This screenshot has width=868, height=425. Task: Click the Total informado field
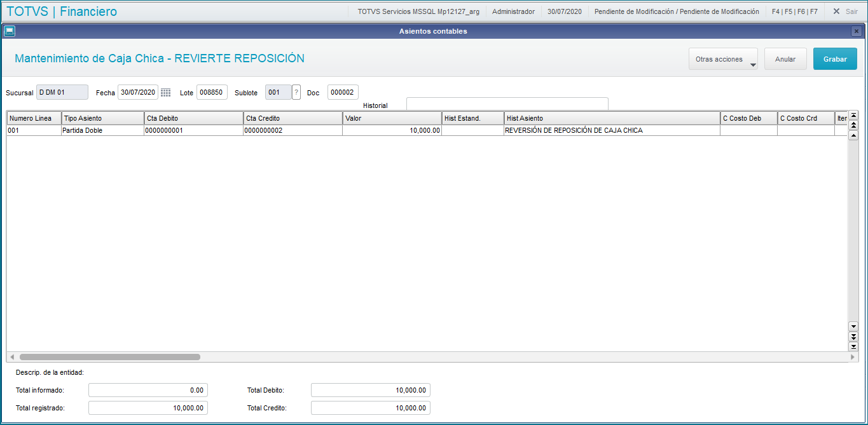click(x=148, y=390)
